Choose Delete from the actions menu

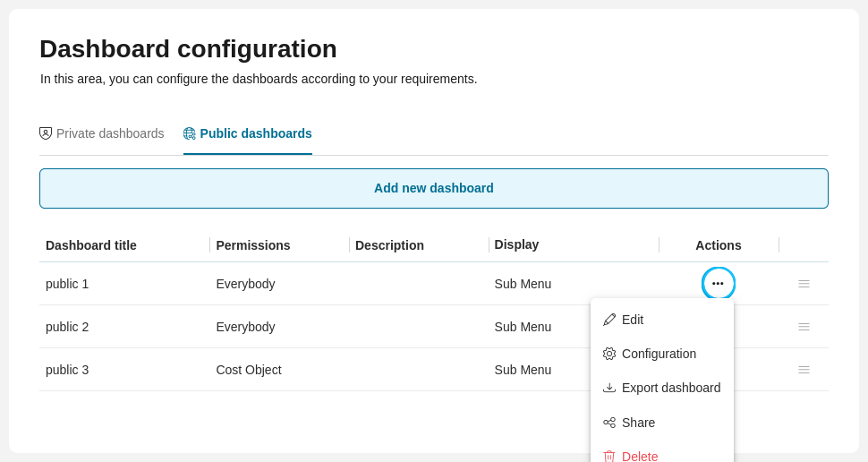pos(662,456)
